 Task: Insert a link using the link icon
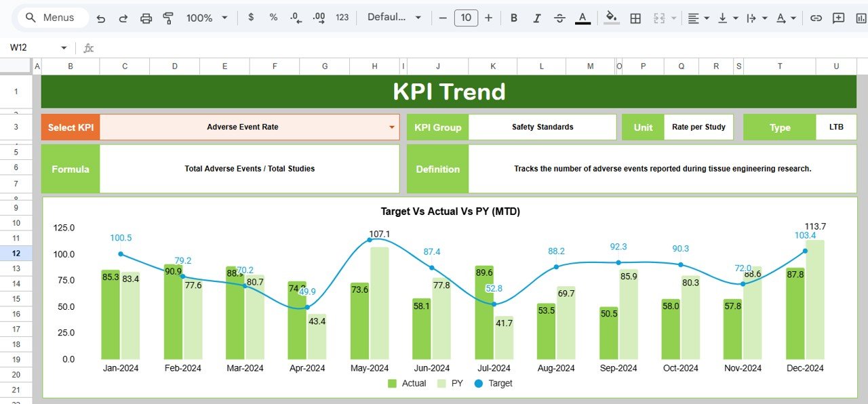pos(816,18)
